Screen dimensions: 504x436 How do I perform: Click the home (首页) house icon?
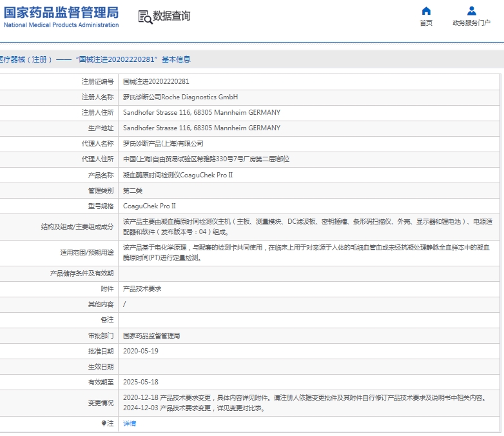426,11
